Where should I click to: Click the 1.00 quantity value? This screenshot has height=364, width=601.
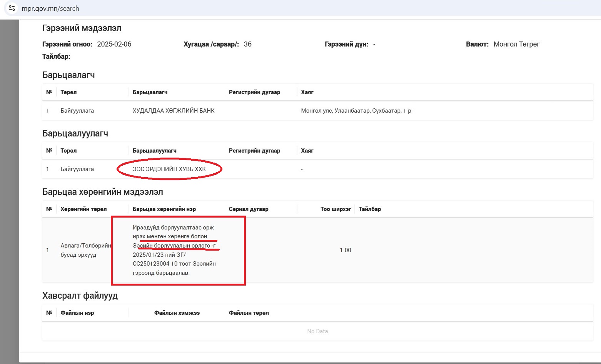coord(345,250)
